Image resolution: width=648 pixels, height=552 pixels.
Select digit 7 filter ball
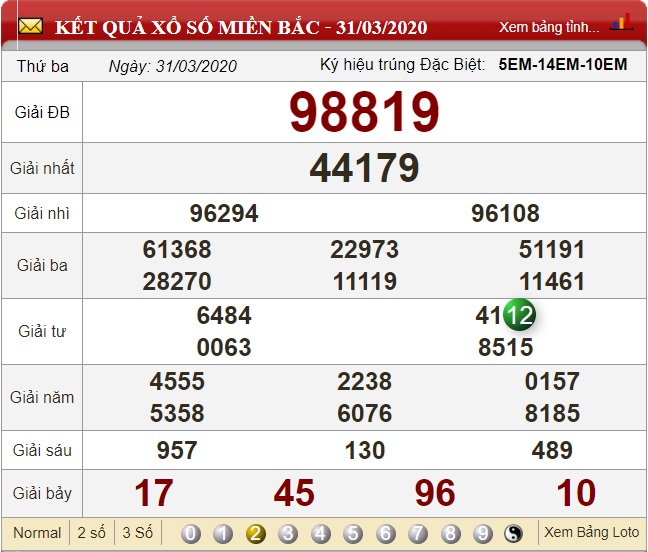[418, 533]
